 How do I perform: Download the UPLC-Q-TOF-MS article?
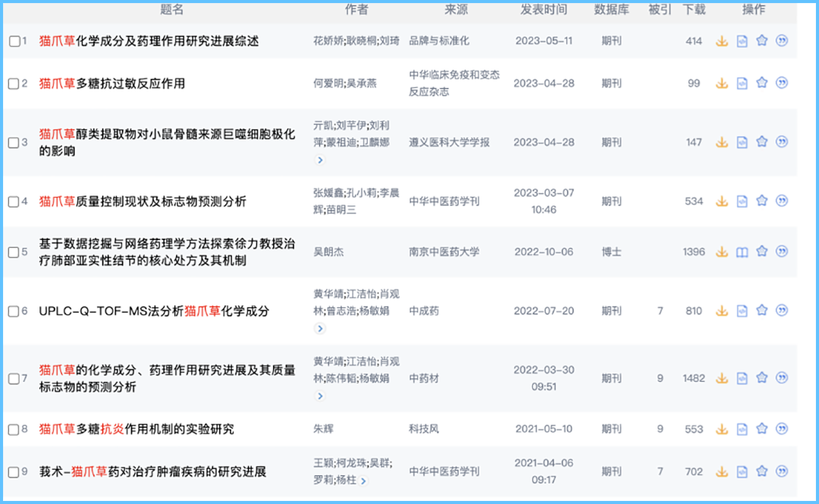pyautogui.click(x=722, y=311)
